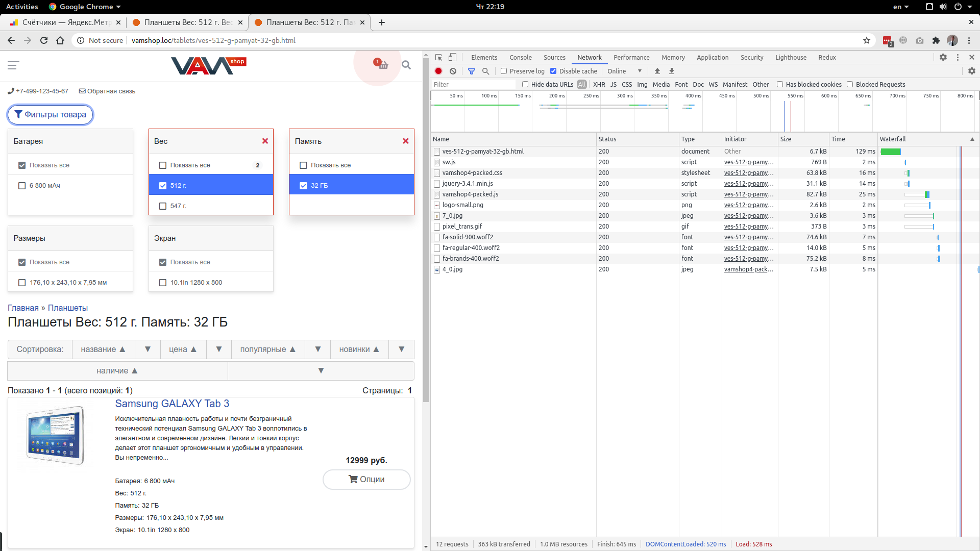Go to Chrome home page button
The height and width of the screenshot is (551, 980).
point(60,40)
